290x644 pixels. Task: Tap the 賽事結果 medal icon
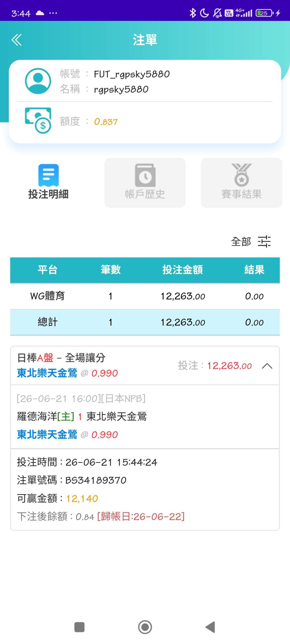[242, 175]
